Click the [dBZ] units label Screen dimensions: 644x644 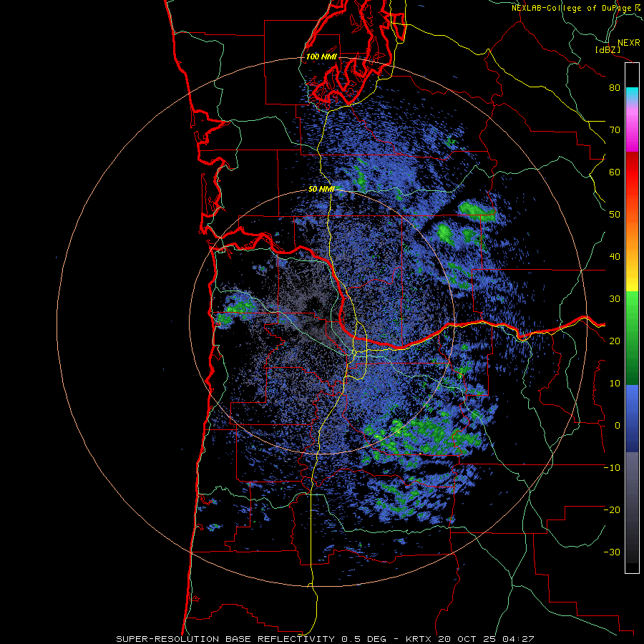[608, 49]
